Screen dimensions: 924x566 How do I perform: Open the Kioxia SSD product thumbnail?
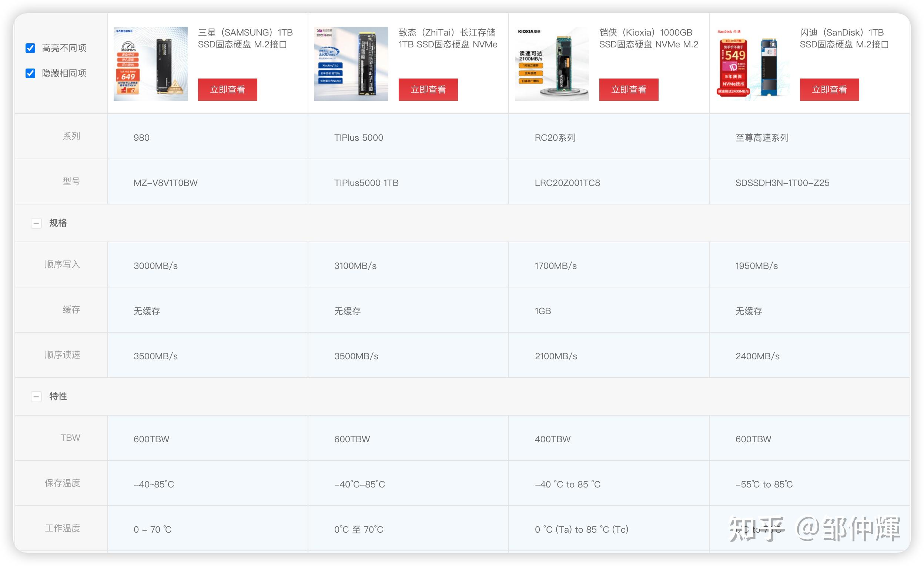click(x=552, y=63)
